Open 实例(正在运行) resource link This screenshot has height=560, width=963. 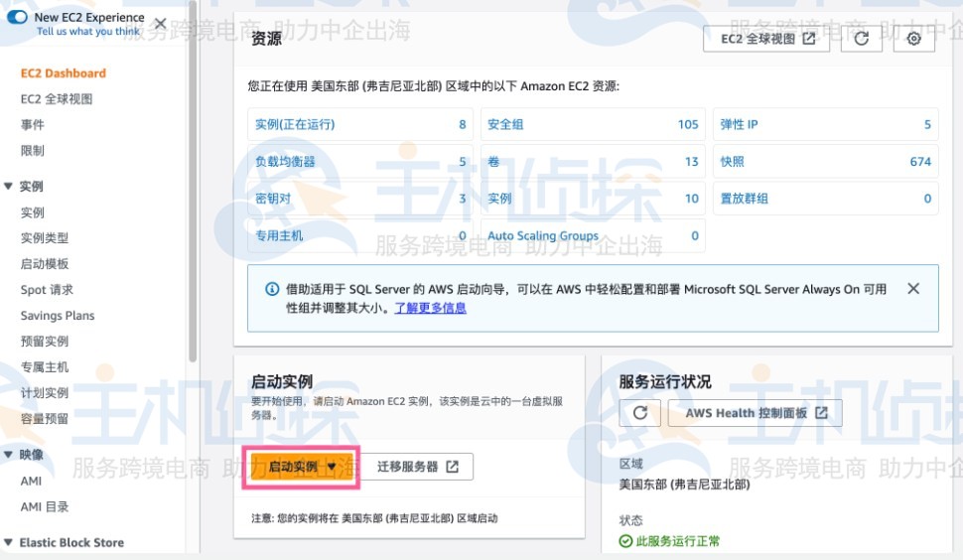(295, 124)
